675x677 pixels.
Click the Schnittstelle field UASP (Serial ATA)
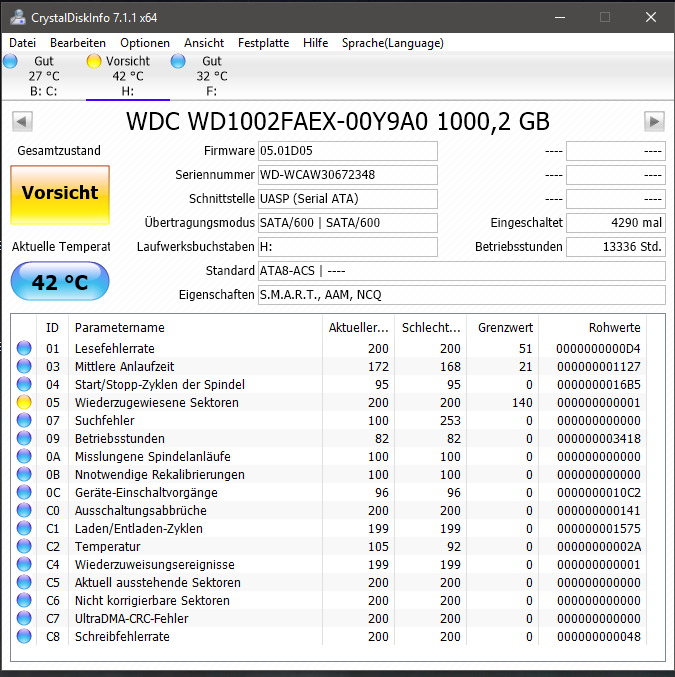pyautogui.click(x=348, y=199)
